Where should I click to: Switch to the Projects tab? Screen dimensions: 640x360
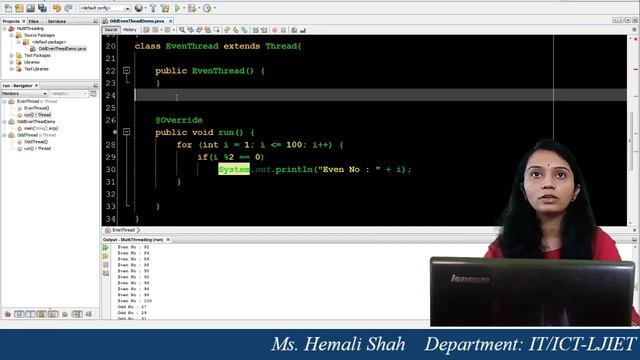click(x=11, y=21)
